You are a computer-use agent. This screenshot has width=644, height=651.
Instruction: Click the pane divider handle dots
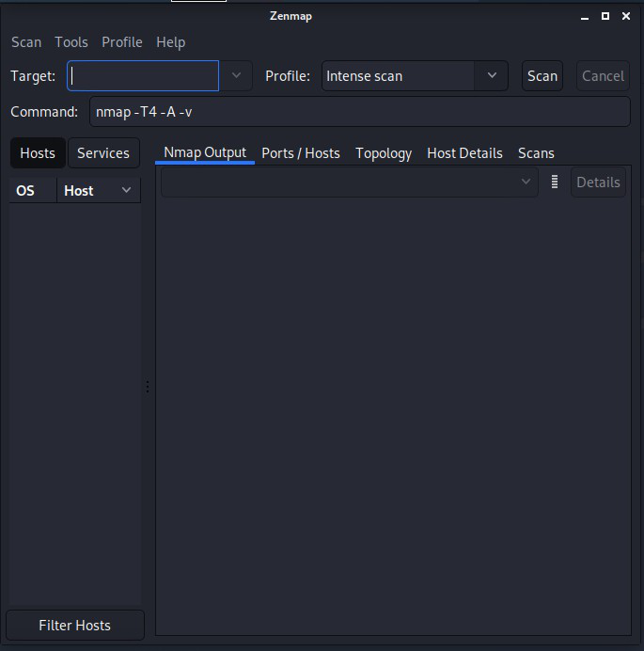(x=148, y=386)
